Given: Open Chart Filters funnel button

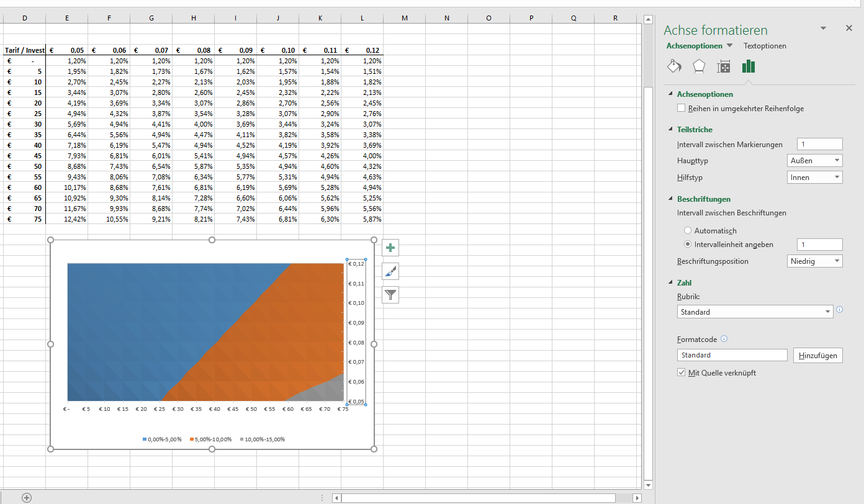Looking at the screenshot, I should 390,295.
